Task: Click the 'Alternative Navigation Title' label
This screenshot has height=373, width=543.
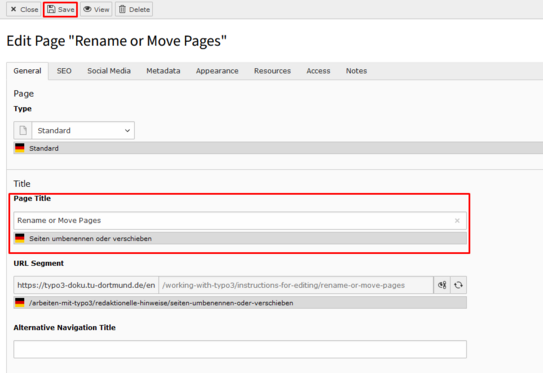Action: [x=64, y=328]
